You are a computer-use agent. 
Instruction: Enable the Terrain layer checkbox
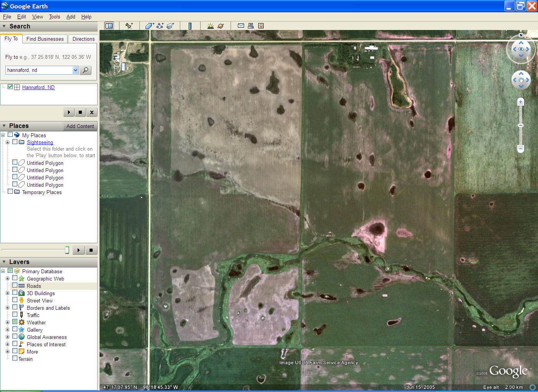15,358
